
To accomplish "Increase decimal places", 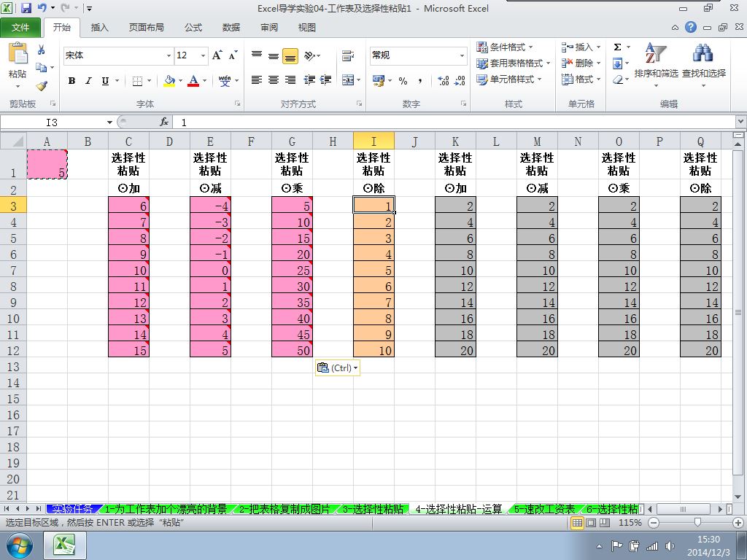I will click(443, 81).
